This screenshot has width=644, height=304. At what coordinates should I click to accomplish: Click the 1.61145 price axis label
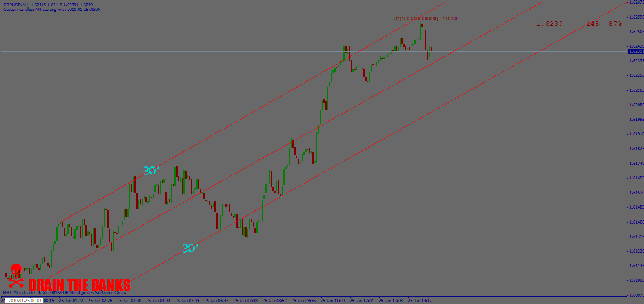coord(636,265)
